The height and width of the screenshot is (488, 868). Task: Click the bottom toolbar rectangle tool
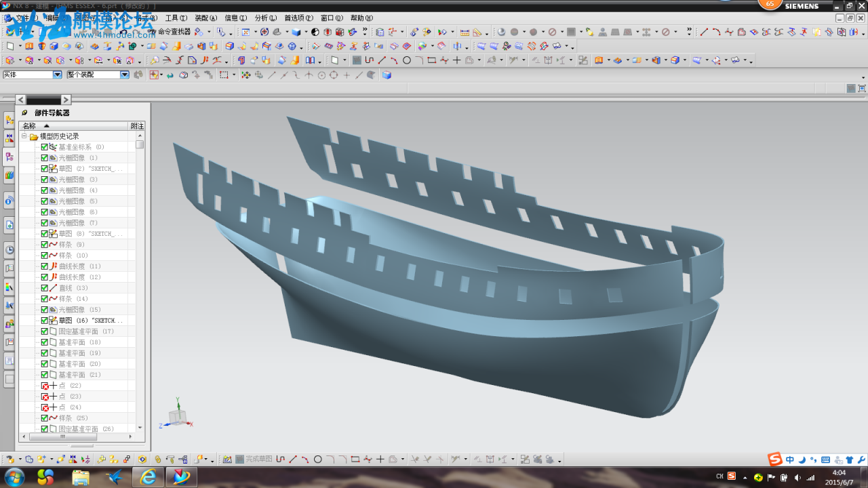point(355,459)
